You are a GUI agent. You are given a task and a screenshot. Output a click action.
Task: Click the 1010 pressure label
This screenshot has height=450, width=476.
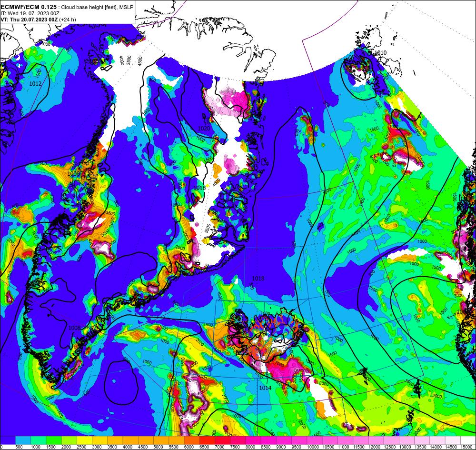[x=380, y=53]
